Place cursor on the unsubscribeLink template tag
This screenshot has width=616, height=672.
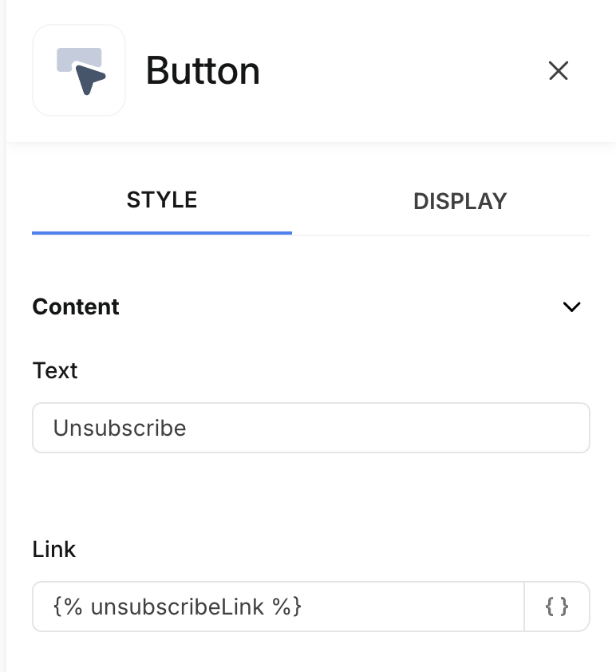click(177, 607)
